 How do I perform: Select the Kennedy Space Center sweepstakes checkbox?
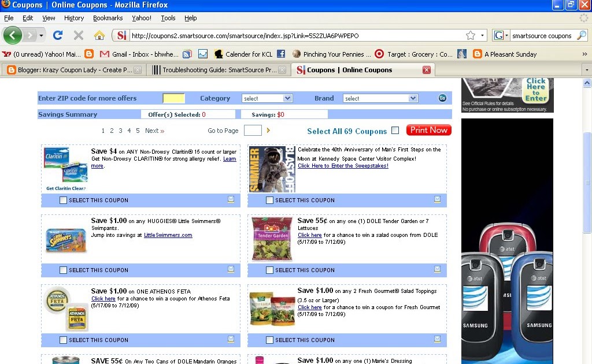pos(269,200)
